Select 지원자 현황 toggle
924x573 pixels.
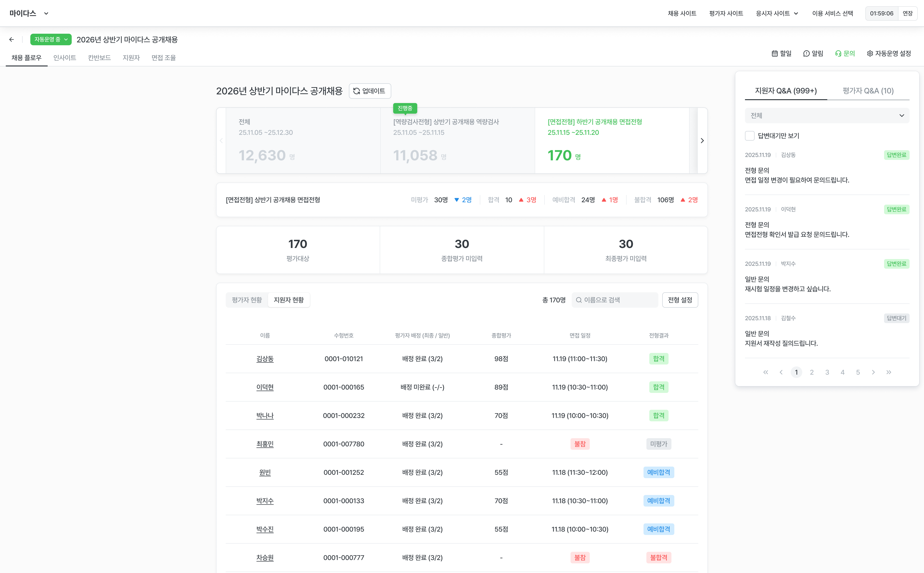coord(289,300)
